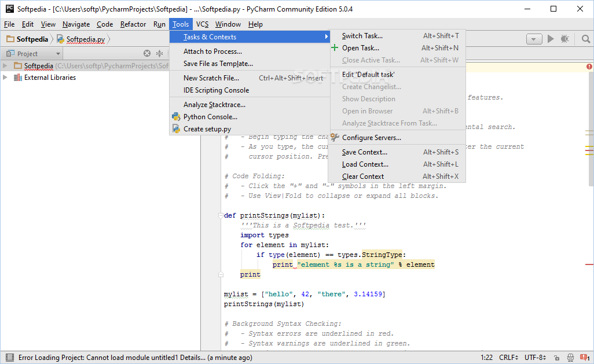Viewport: 594px width, 364px height.
Task: Open the Refactor menu
Action: (133, 24)
